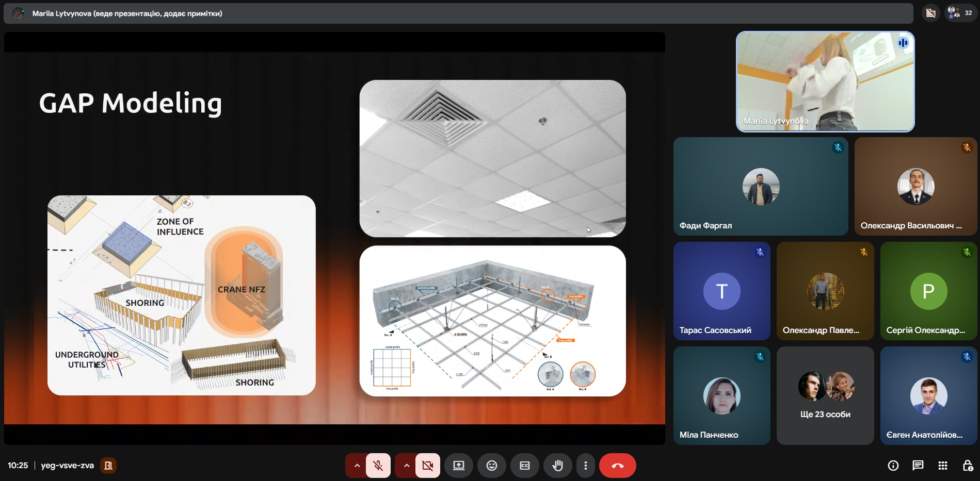Click the CRANE NFZ label on slide

(242, 290)
